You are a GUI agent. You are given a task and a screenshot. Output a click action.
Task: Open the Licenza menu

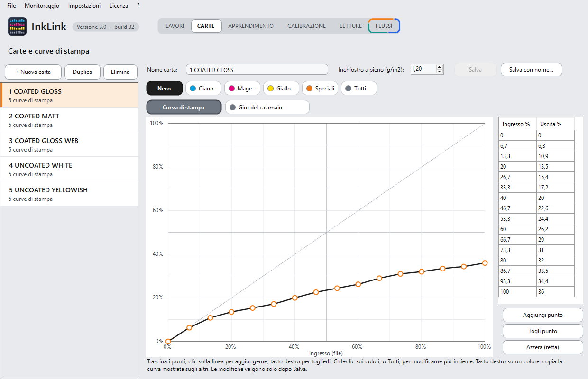click(x=119, y=6)
